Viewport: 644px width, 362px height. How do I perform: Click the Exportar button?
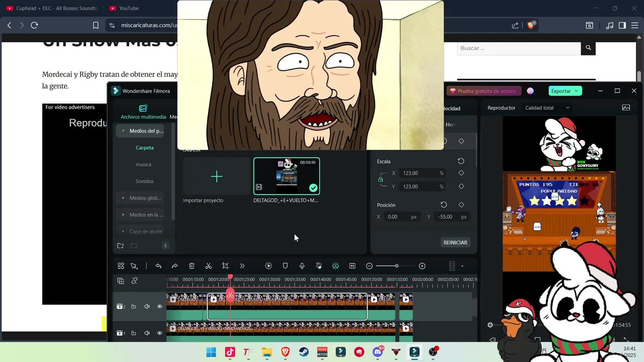point(565,91)
